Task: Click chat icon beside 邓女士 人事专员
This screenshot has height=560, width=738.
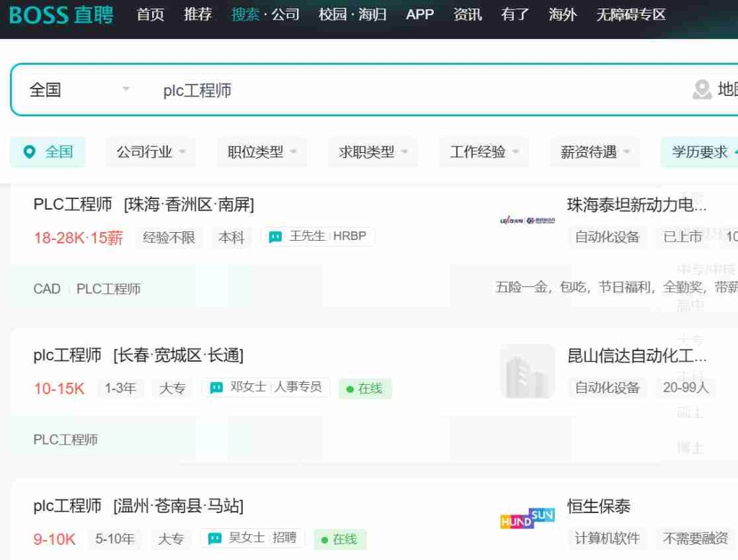Action: (216, 387)
